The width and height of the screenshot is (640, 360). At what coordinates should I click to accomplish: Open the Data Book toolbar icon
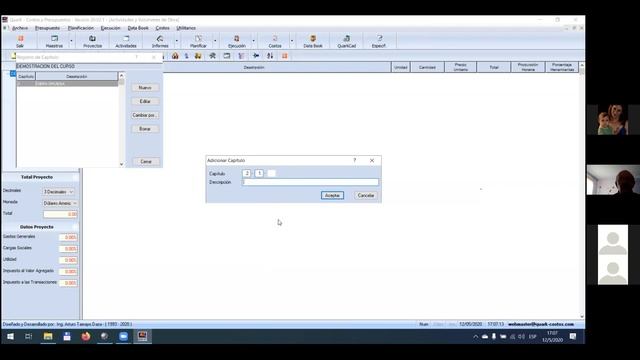(313, 41)
